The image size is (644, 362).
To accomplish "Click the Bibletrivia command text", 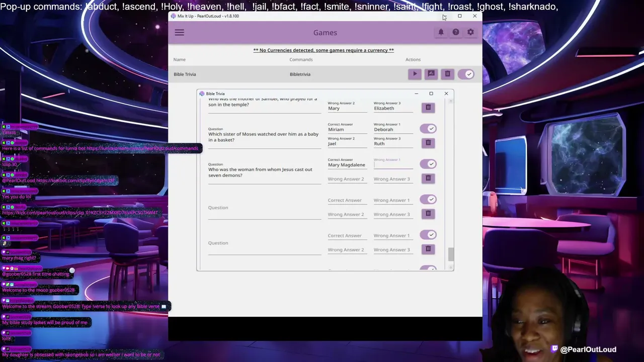I will (x=300, y=74).
